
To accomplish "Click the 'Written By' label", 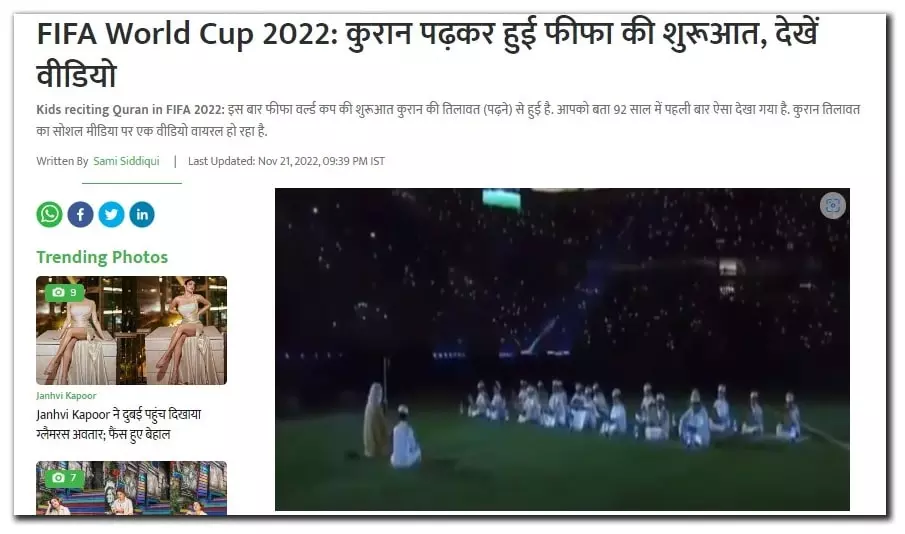I will coord(62,161).
